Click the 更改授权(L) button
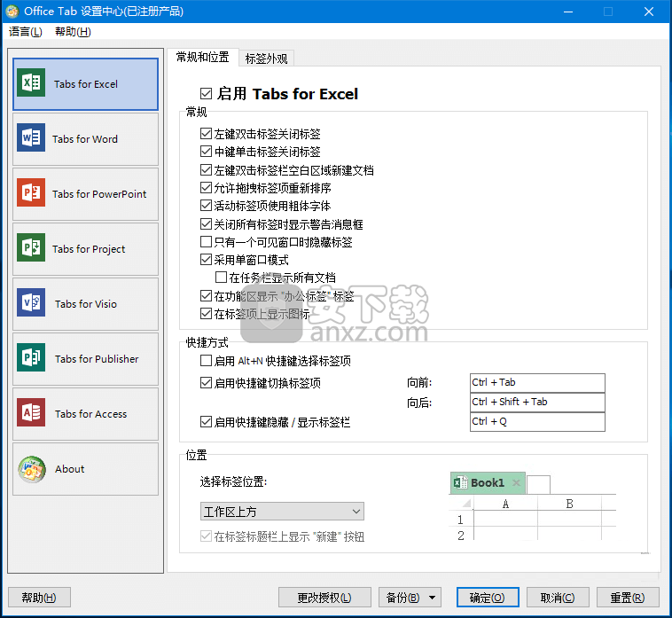 pos(324,598)
